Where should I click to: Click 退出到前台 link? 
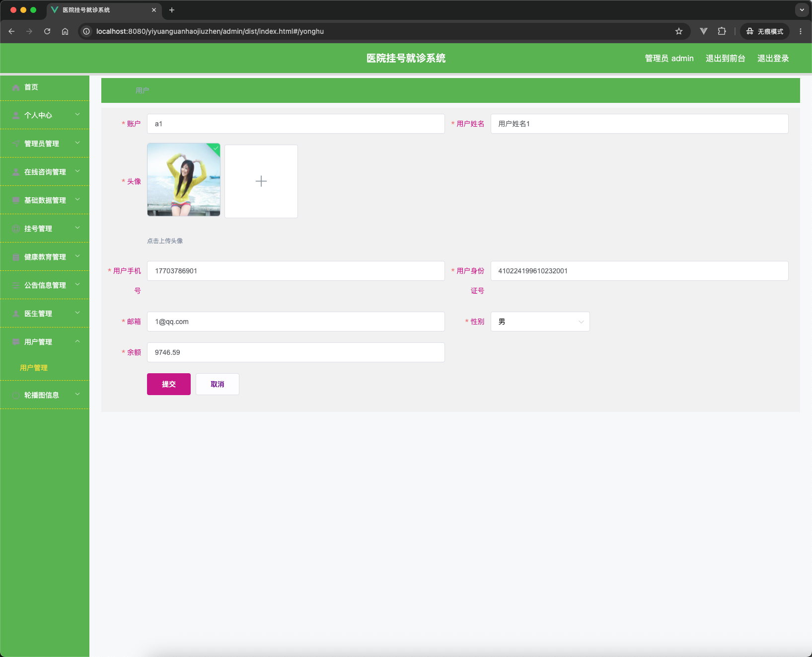(x=725, y=58)
